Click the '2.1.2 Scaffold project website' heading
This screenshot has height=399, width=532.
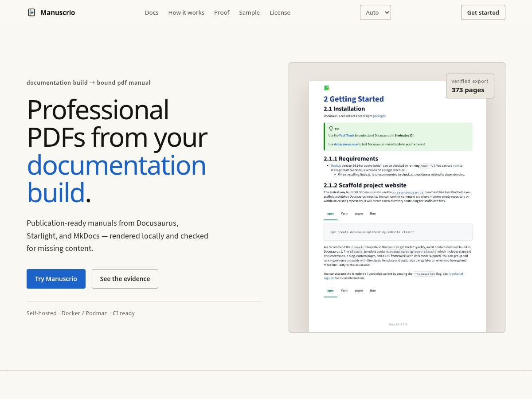[x=365, y=185]
